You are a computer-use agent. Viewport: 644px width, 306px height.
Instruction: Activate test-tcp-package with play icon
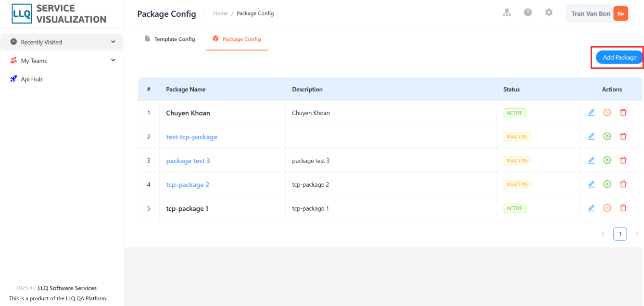coord(607,137)
